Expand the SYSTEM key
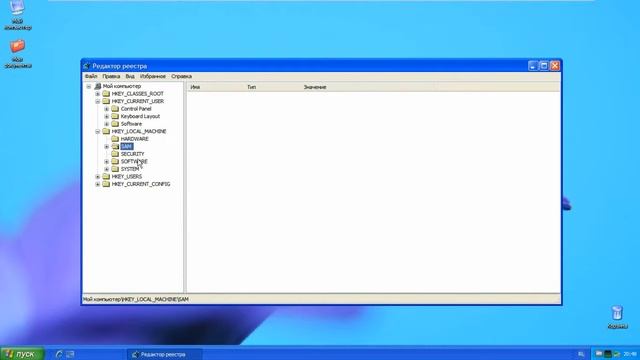640x360 pixels. pos(107,169)
